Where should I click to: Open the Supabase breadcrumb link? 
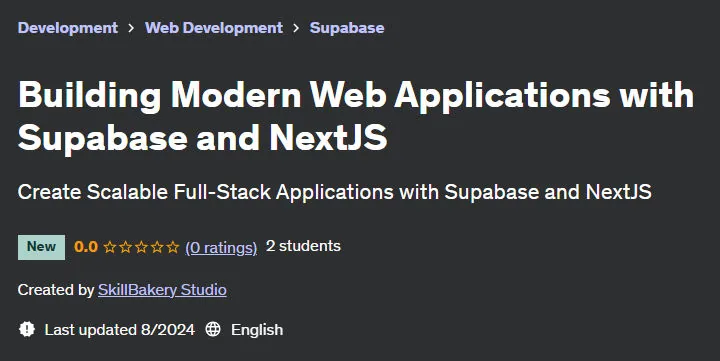[x=347, y=28]
